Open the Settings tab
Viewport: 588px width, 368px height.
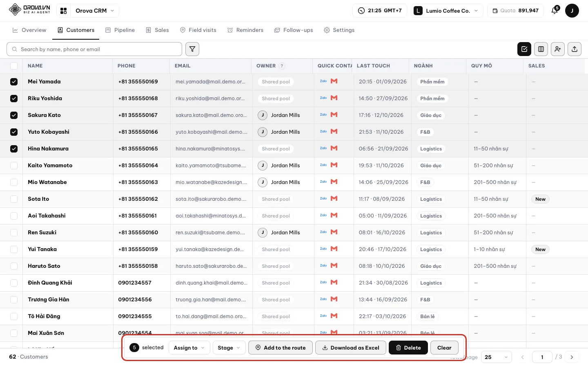click(339, 30)
